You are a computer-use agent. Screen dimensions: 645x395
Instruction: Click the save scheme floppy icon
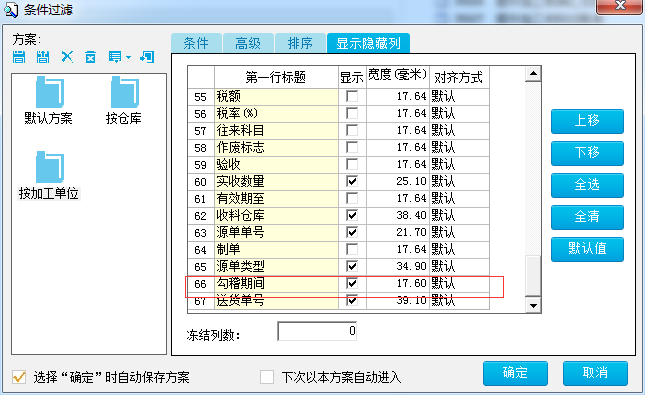[19, 57]
